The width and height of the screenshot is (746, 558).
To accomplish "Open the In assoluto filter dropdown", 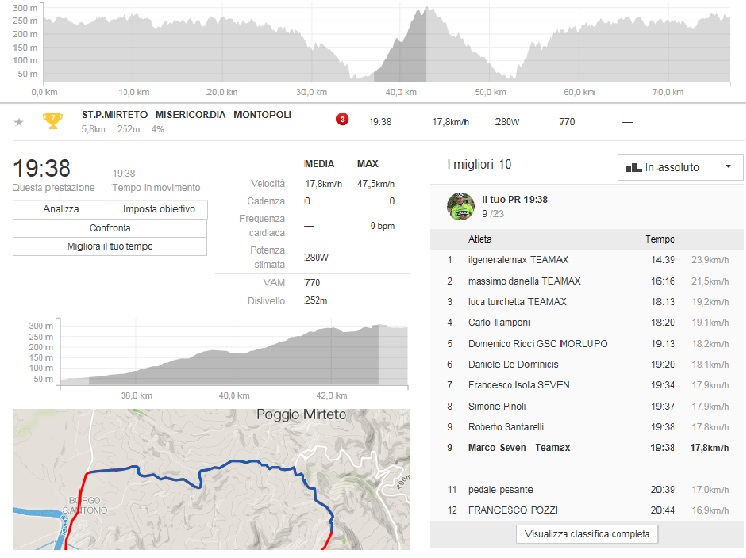I will (x=680, y=167).
